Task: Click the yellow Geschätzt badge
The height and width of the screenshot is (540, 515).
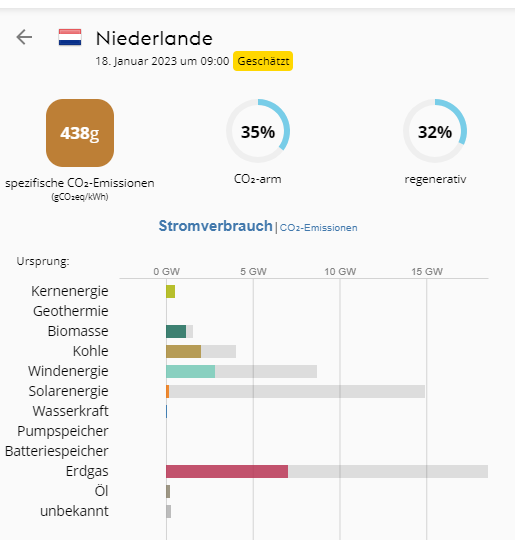Action: click(x=263, y=61)
